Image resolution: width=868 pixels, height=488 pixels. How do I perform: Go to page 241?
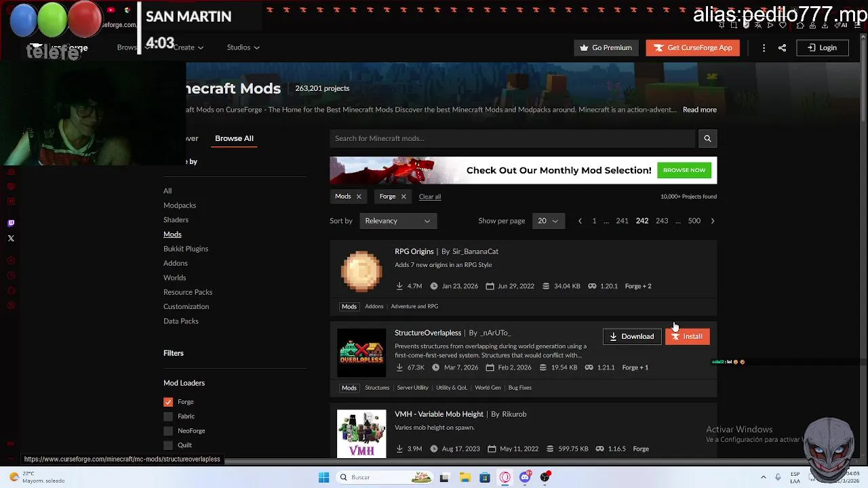(x=622, y=221)
